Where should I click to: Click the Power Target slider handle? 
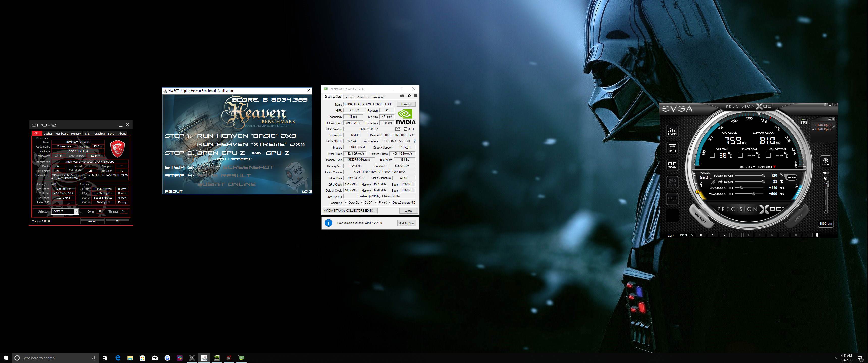(763, 176)
